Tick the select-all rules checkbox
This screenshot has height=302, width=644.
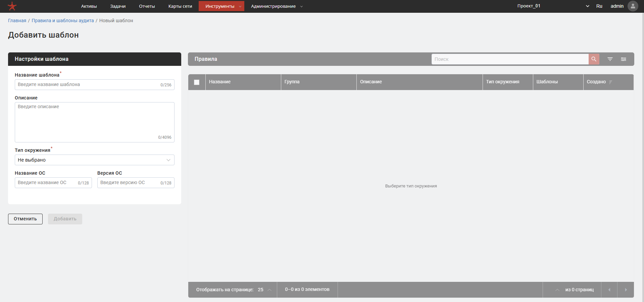click(197, 82)
